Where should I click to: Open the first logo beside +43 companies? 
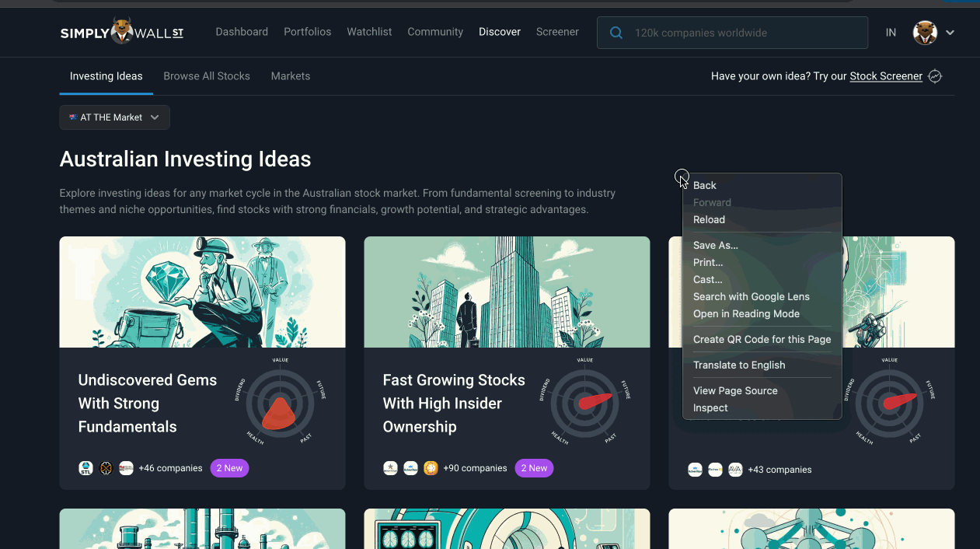tap(696, 470)
